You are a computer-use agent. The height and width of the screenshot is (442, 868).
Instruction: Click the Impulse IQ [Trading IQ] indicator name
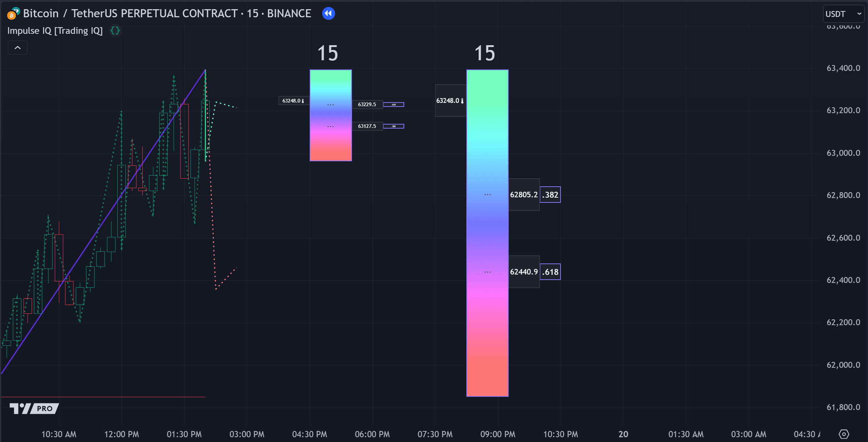click(x=55, y=30)
